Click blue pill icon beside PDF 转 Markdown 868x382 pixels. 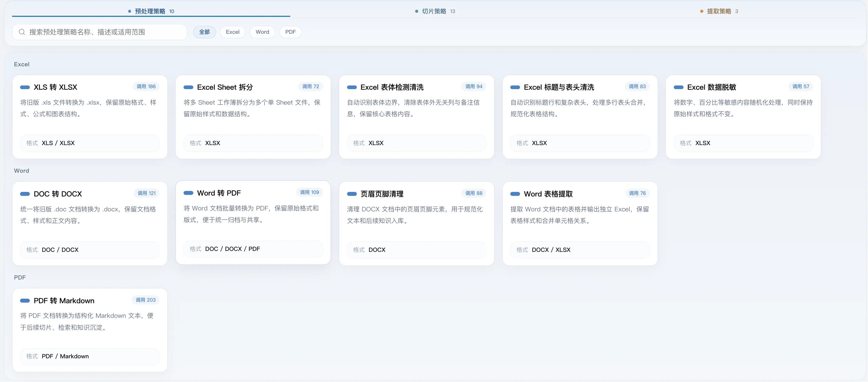click(25, 301)
